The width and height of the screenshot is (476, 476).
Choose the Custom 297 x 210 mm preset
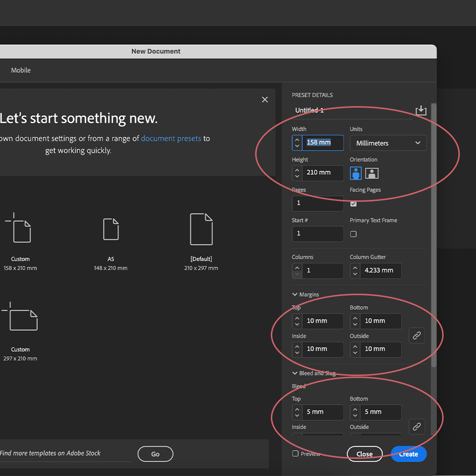pos(20,332)
